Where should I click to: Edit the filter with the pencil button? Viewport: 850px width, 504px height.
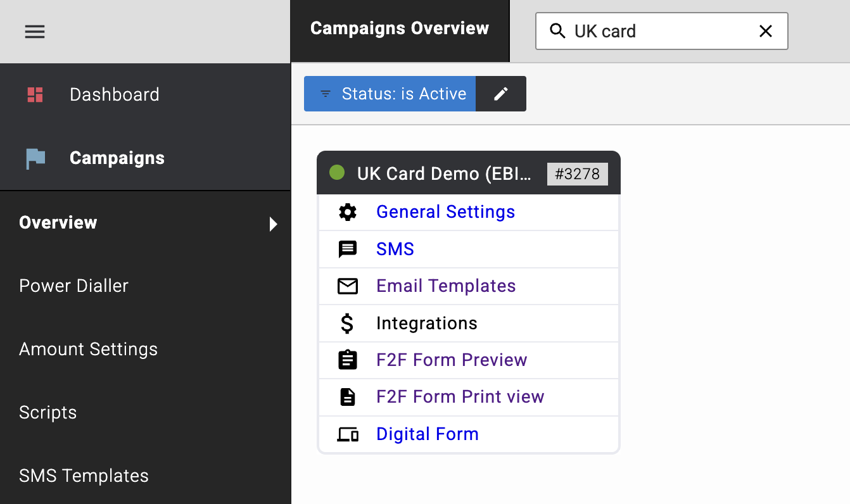point(501,93)
